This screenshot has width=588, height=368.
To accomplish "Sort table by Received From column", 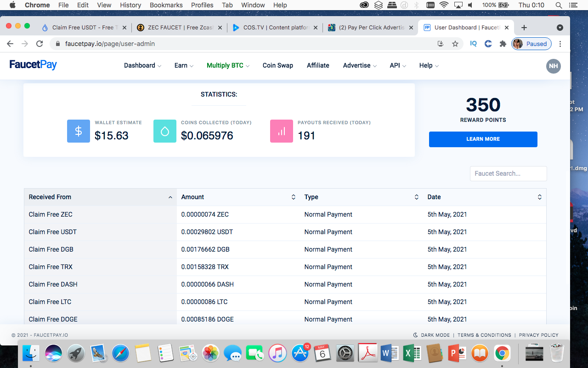I will coord(100,197).
